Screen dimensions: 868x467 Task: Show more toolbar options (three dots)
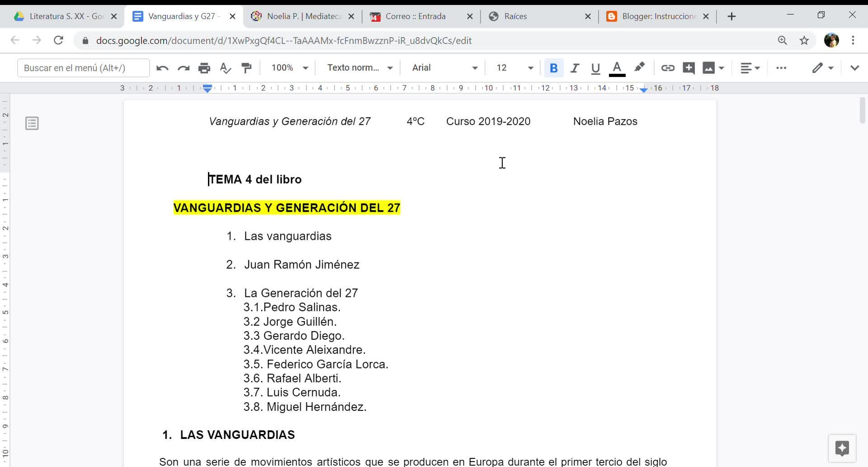(781, 68)
